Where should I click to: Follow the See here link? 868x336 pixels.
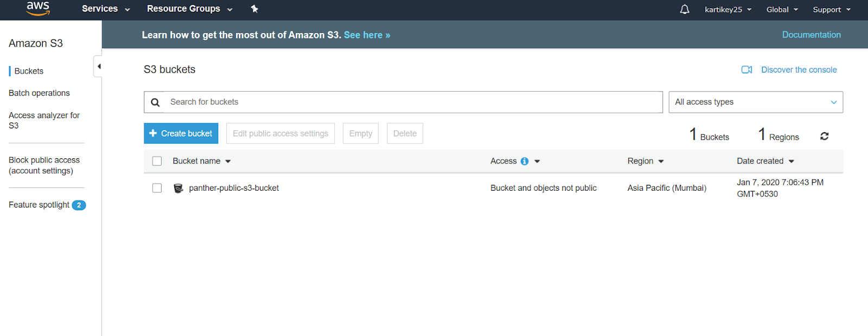(x=367, y=35)
